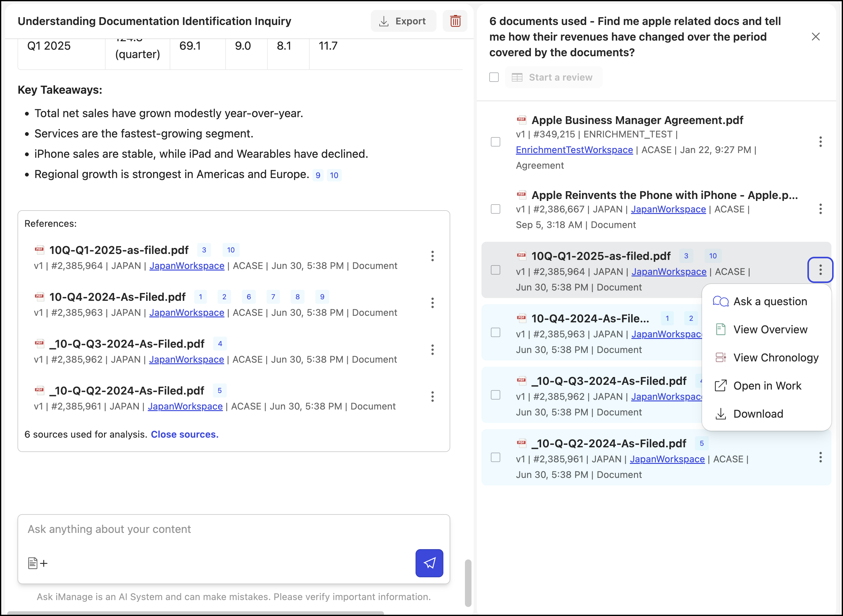843x616 pixels.
Task: Check the Apple Business Manager Agreement.pdf checkbox
Action: 495,142
